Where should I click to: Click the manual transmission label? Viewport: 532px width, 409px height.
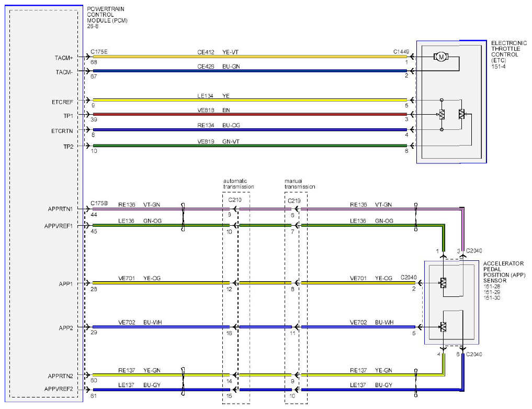click(300, 184)
